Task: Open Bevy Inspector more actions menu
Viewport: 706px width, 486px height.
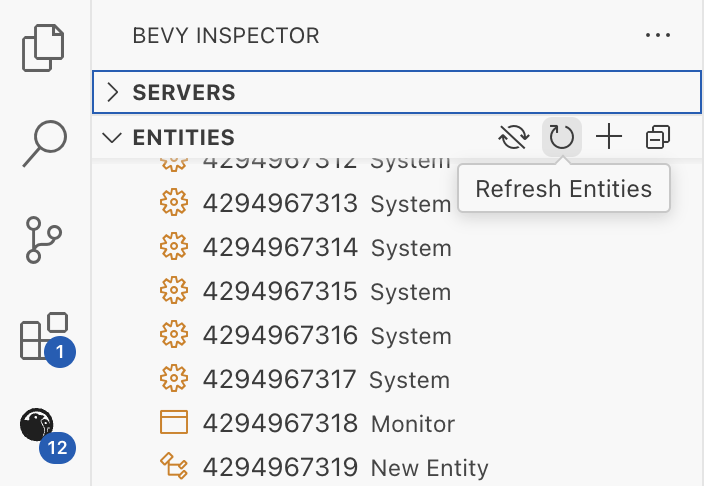Action: (x=658, y=35)
